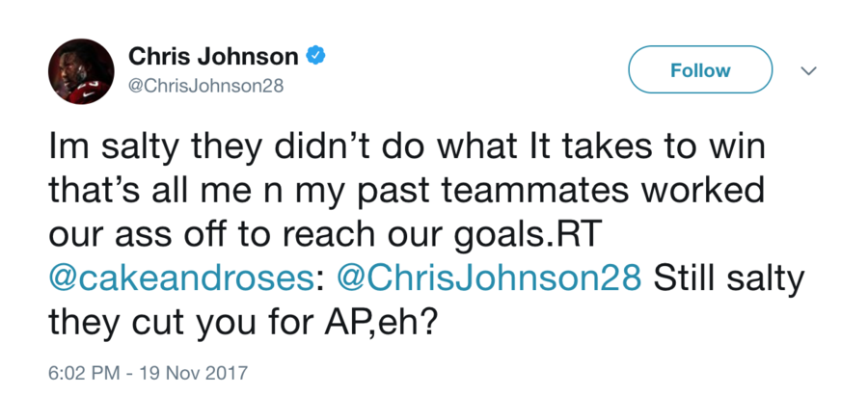Follow Chris Johnson with the Follow button
This screenshot has width=868, height=396.
pos(700,69)
